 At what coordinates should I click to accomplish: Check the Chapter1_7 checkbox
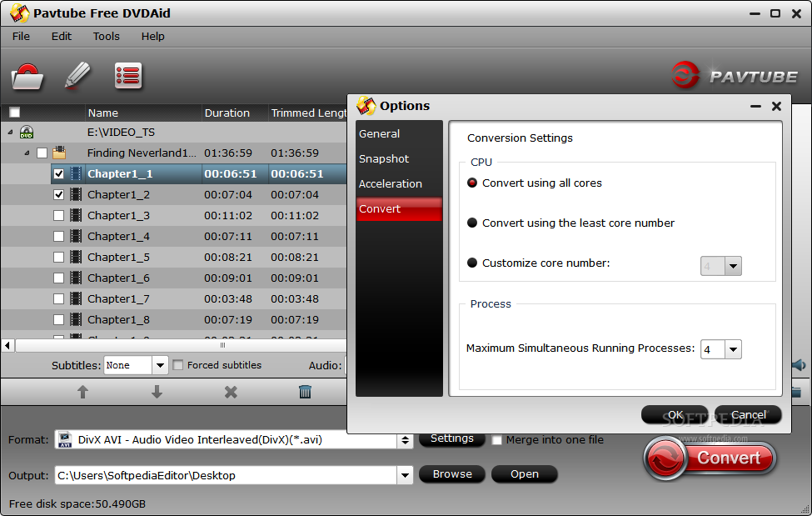[58, 298]
